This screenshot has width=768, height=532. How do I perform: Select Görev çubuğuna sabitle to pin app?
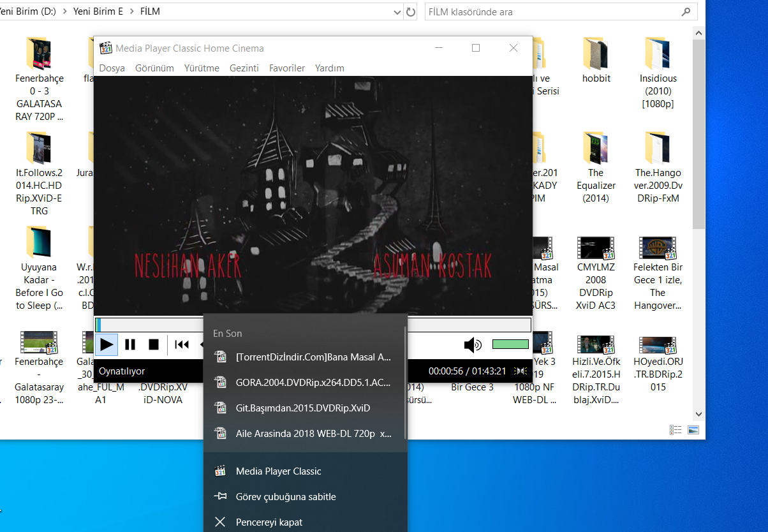tap(304, 497)
